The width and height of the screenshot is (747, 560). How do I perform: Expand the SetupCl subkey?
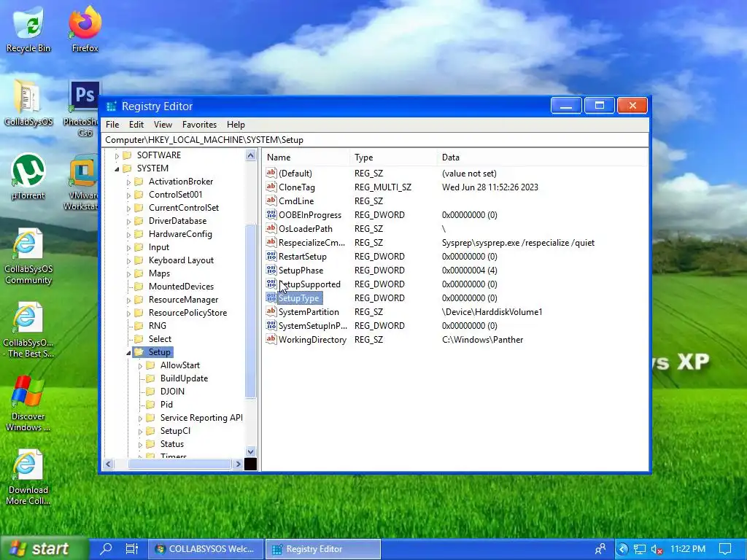pyautogui.click(x=140, y=432)
